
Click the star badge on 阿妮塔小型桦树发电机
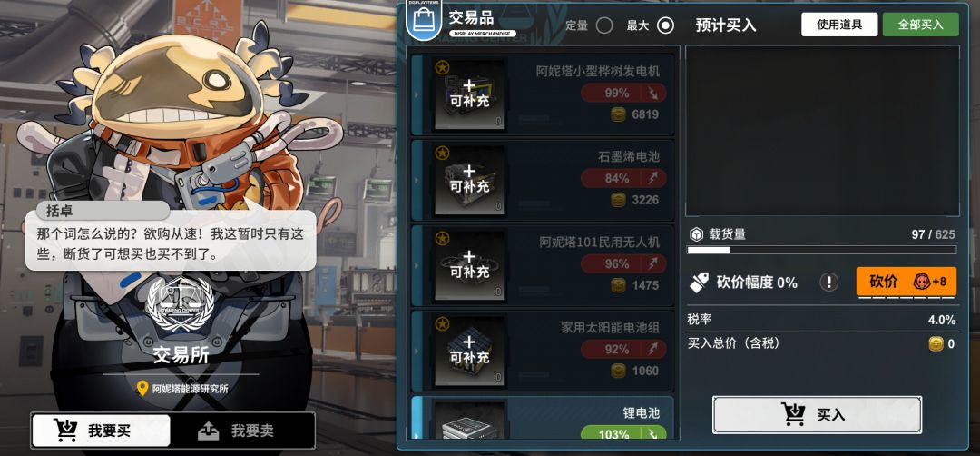[442, 67]
